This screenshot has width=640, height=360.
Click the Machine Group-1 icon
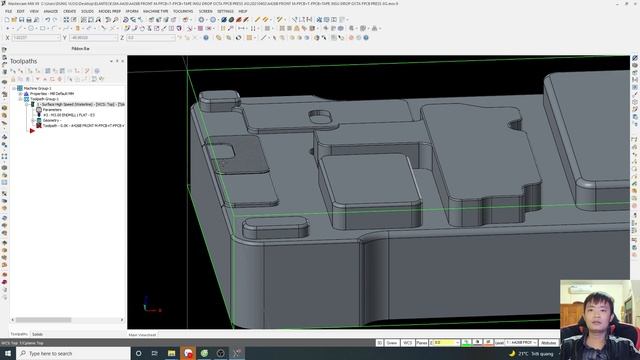click(19, 88)
